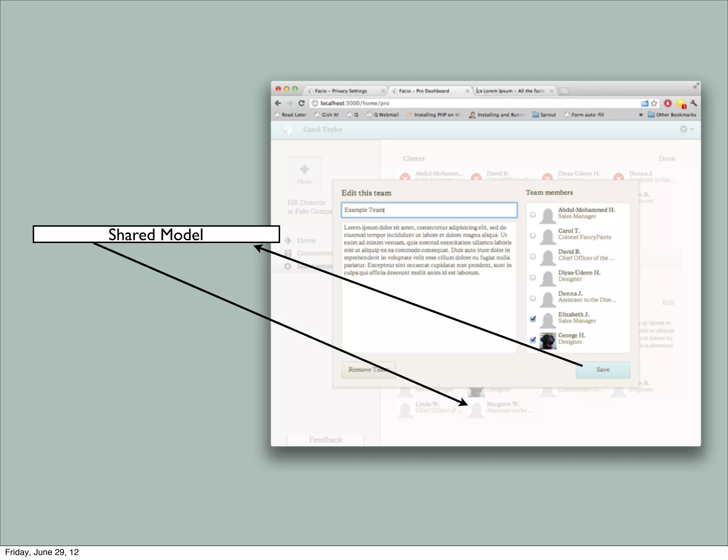The height and width of the screenshot is (560, 728).
Task: Click the team description text area
Action: [429, 287]
